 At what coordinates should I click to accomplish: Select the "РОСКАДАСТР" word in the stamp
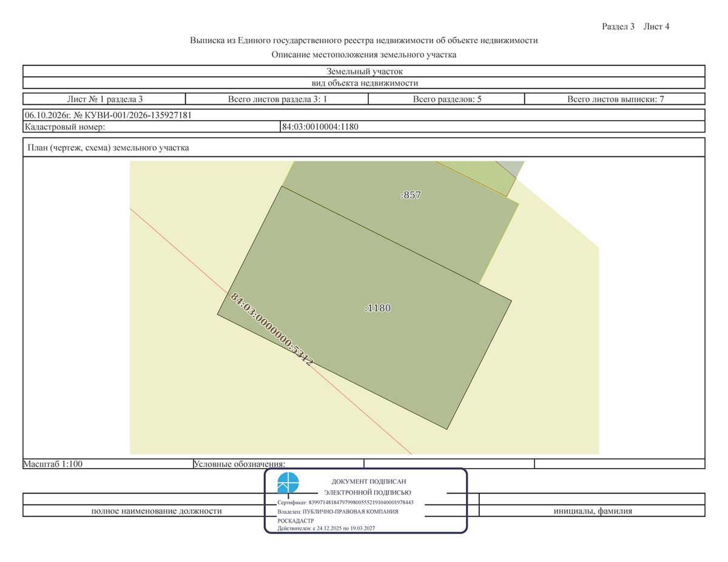click(x=295, y=521)
